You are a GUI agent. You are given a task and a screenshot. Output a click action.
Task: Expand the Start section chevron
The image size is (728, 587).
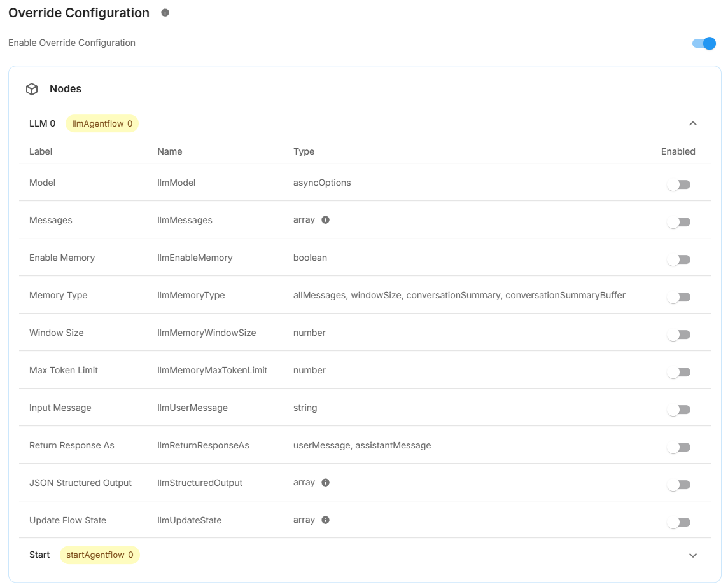693,555
